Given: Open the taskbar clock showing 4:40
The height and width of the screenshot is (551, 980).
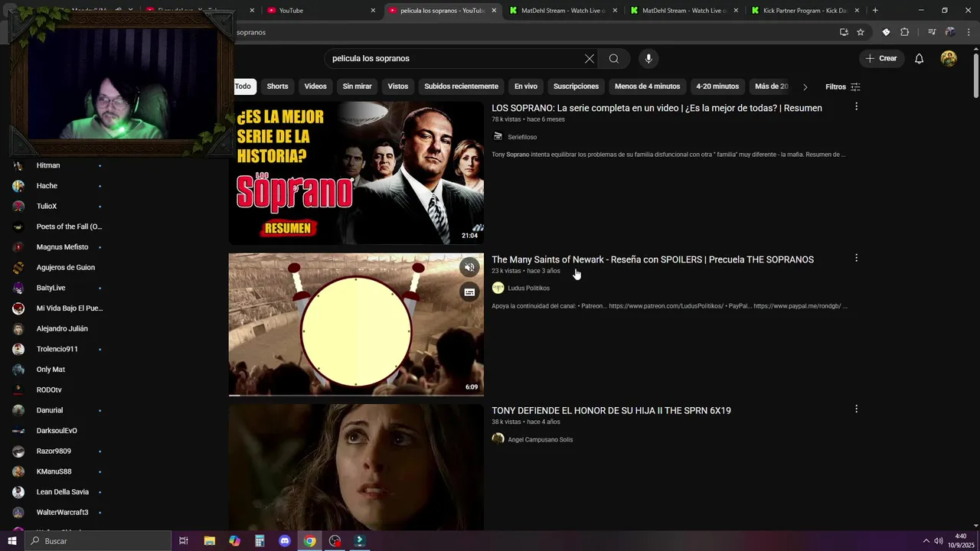Looking at the screenshot, I should coord(961,541).
